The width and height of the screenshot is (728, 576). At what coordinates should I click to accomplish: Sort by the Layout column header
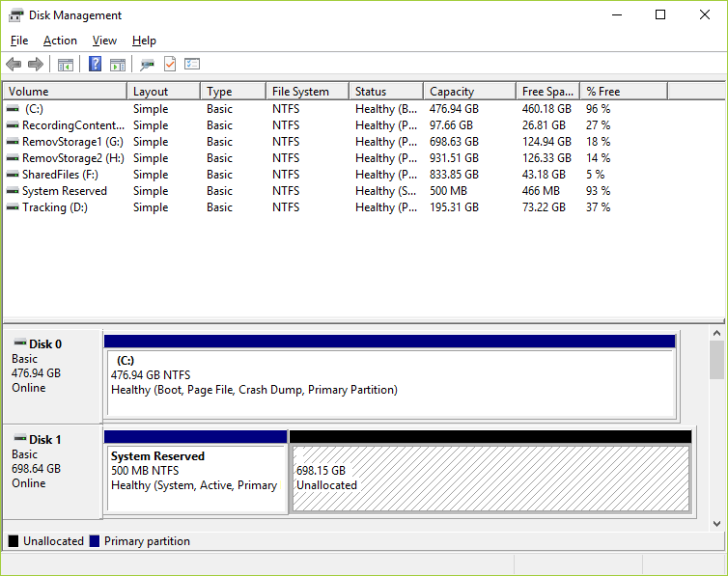164,92
